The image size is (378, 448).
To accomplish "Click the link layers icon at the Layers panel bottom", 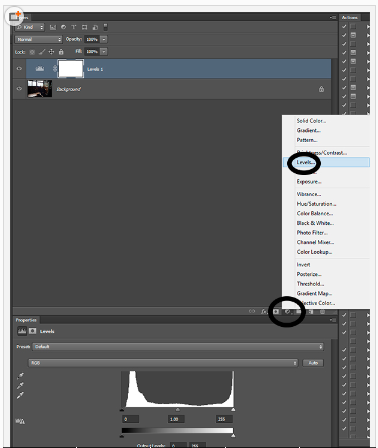I will [x=252, y=311].
